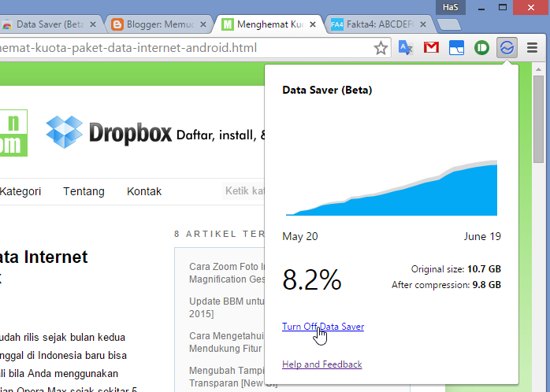Click the 8.2% savings value
The width and height of the screenshot is (550, 392).
click(312, 279)
